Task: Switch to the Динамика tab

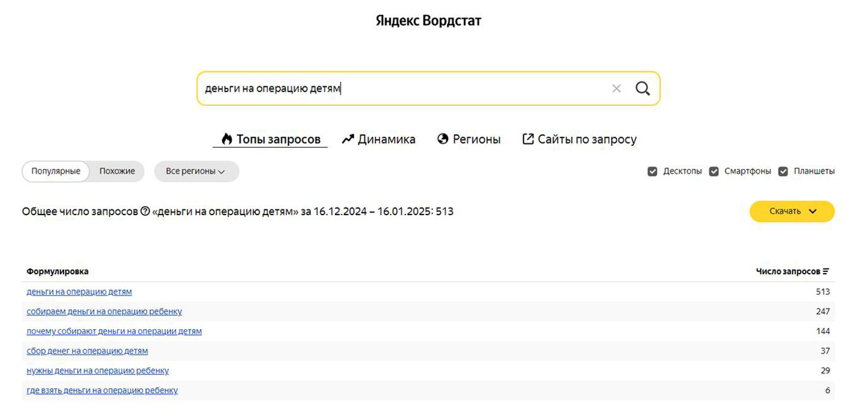Action: click(x=379, y=139)
